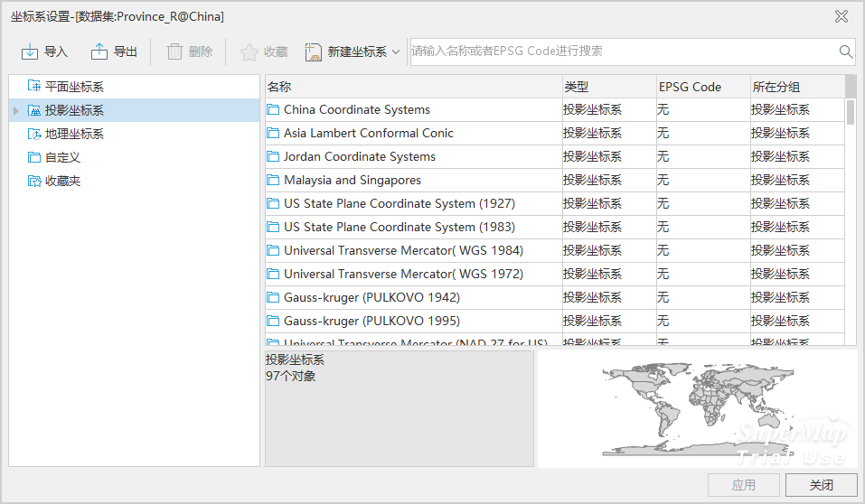This screenshot has width=865, height=504.
Task: Select Asia Lambert Conformal Conic row
Action: click(368, 134)
